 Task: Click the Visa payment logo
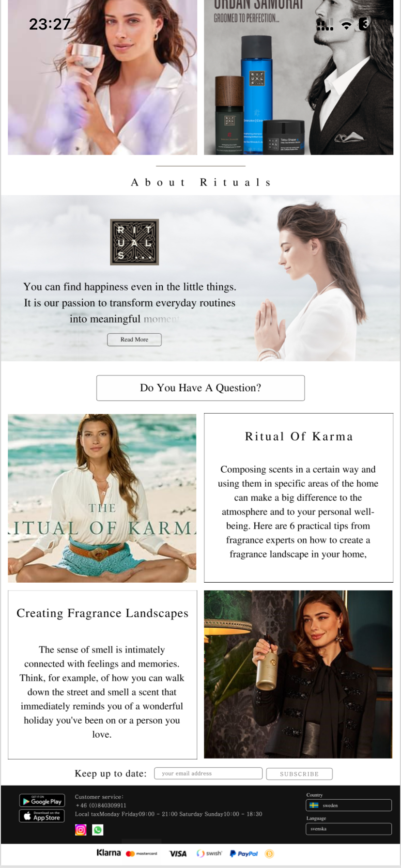click(x=178, y=853)
